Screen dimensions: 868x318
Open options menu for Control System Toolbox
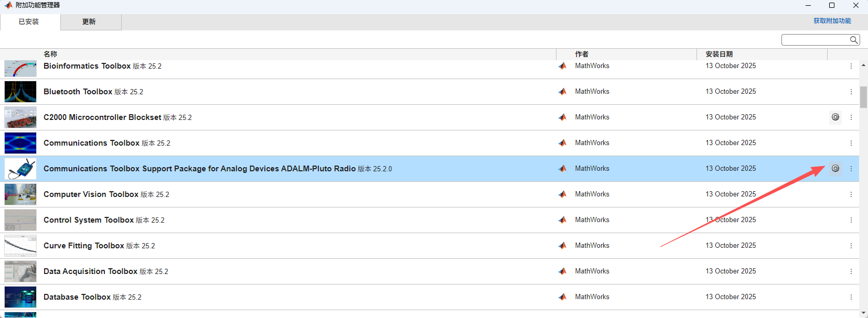tap(851, 220)
